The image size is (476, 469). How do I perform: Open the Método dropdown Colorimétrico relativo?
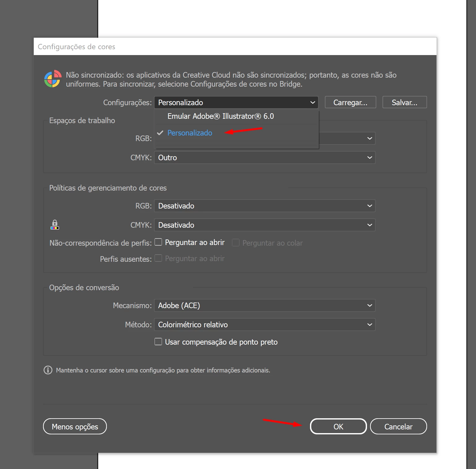click(265, 325)
